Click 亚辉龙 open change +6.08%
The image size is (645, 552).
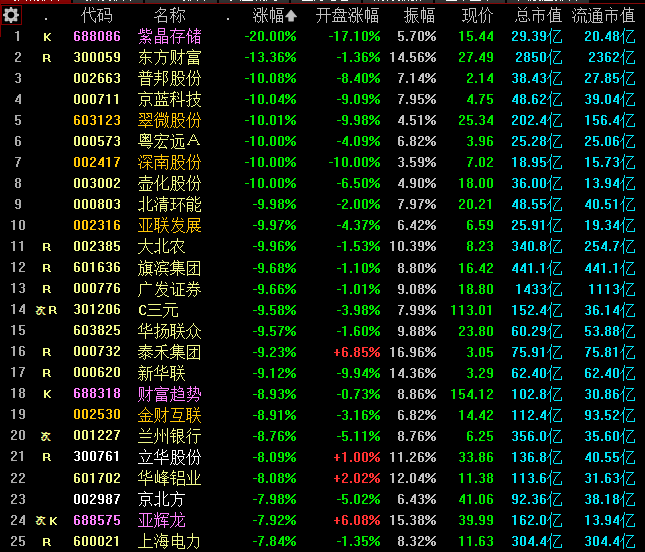point(357,520)
